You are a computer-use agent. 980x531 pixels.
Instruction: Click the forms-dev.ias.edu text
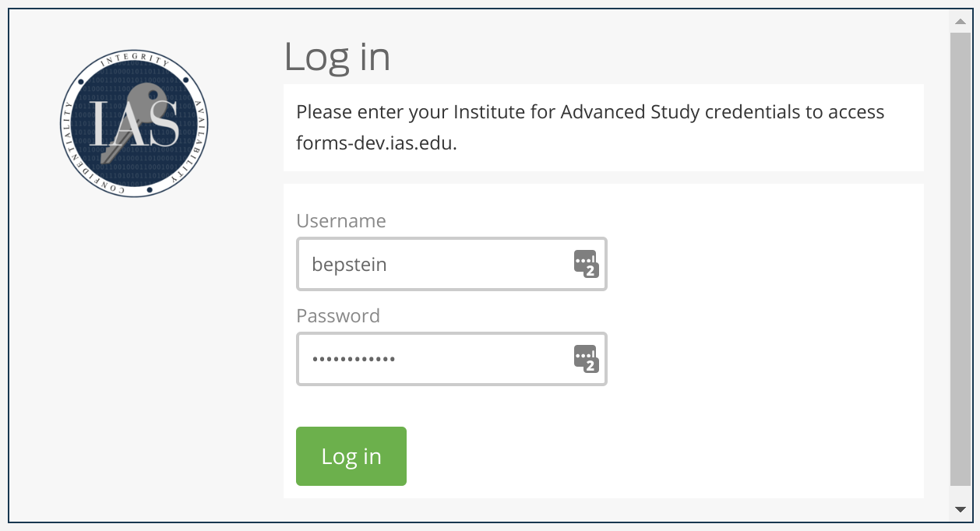376,143
